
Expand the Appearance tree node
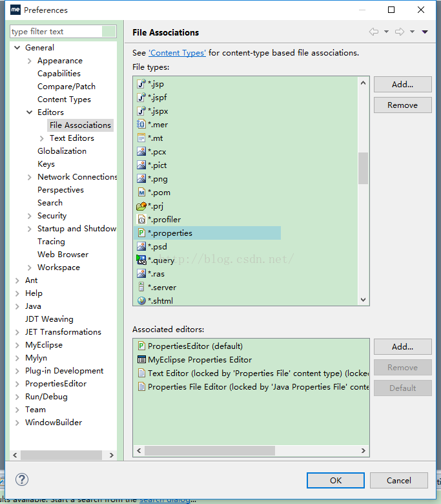tap(30, 61)
